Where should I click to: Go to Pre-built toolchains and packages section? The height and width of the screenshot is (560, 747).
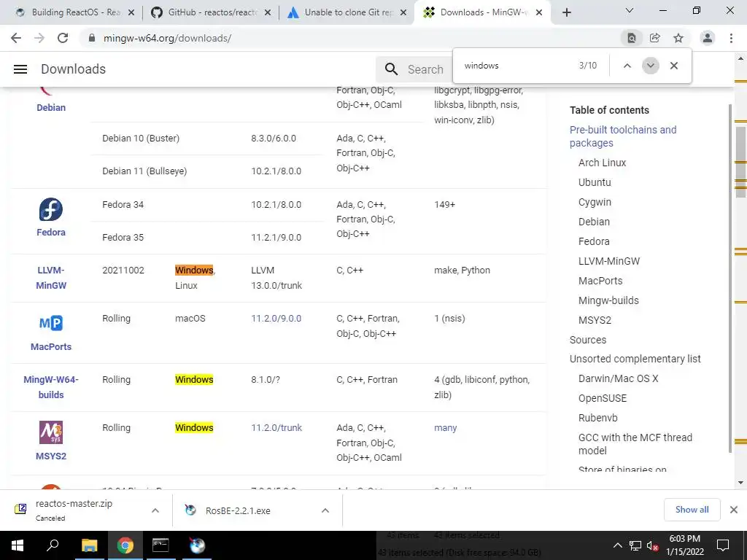coord(623,136)
